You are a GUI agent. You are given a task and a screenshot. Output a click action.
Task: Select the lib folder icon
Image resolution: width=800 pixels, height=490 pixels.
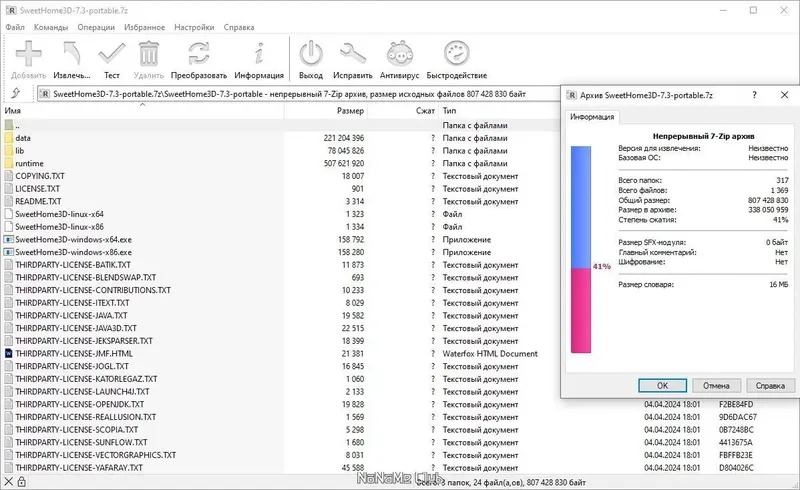[x=9, y=151]
